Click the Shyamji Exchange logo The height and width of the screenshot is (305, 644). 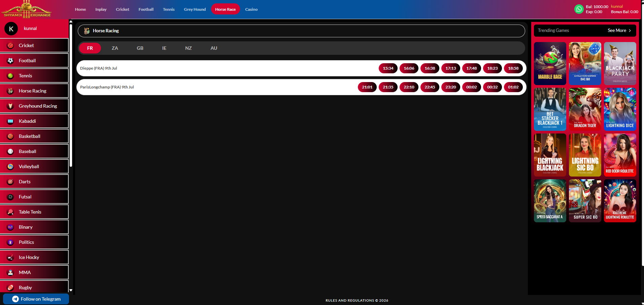coord(27,9)
